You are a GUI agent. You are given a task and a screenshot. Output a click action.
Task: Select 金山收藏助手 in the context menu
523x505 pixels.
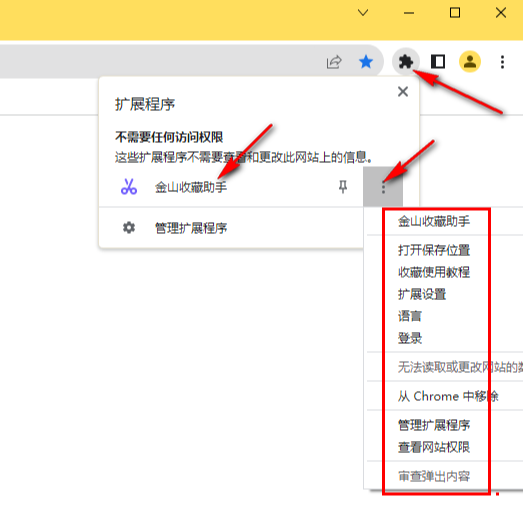pos(434,221)
